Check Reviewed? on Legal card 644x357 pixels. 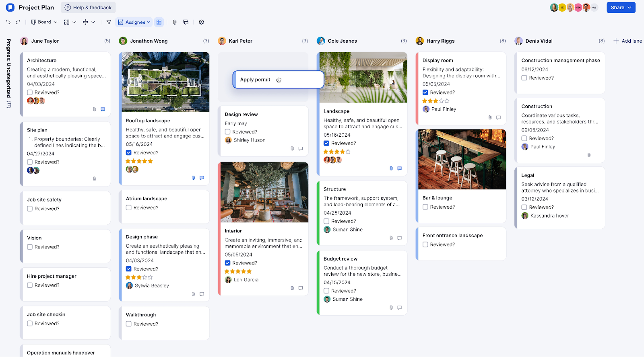click(x=524, y=207)
